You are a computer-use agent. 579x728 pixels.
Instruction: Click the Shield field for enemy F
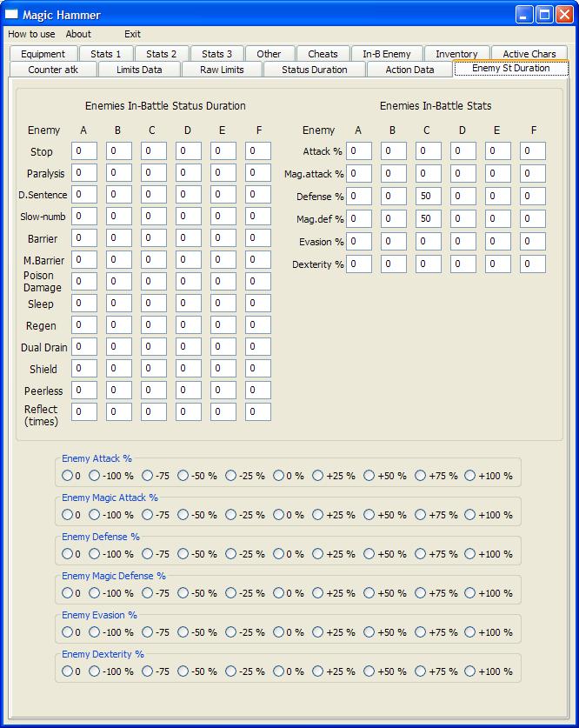coord(258,368)
